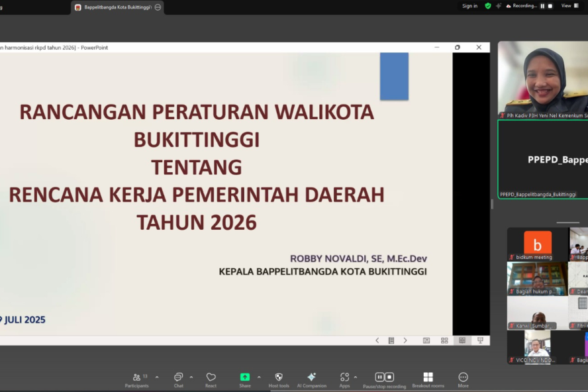This screenshot has width=588, height=392.
Task: Open Host tools shield menu
Action: tap(279, 379)
